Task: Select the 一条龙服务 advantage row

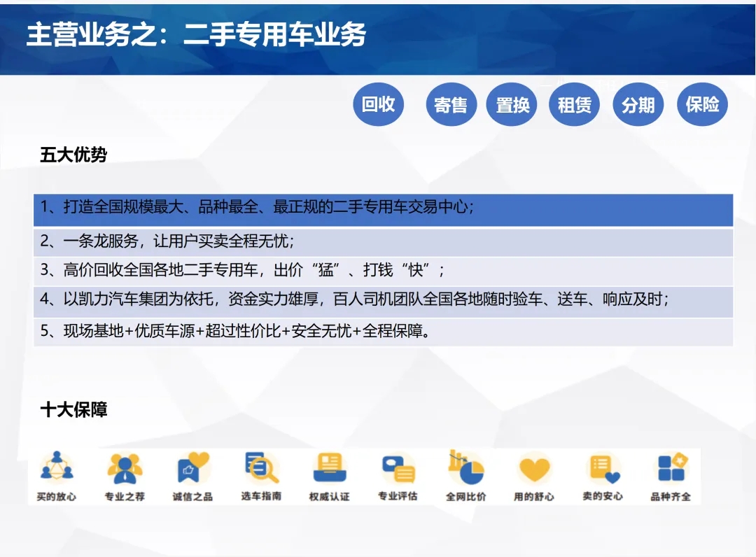Action: [x=383, y=241]
